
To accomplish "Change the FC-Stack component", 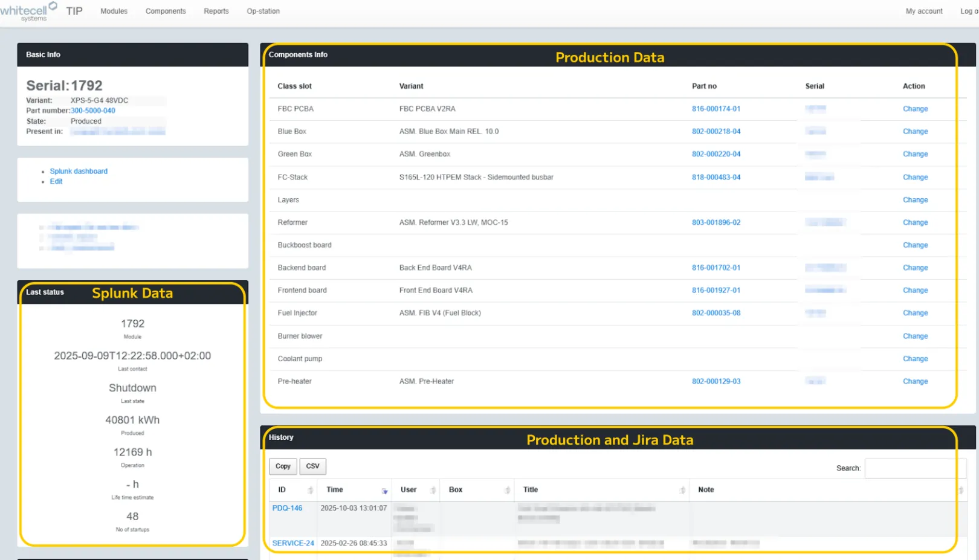I will 915,177.
